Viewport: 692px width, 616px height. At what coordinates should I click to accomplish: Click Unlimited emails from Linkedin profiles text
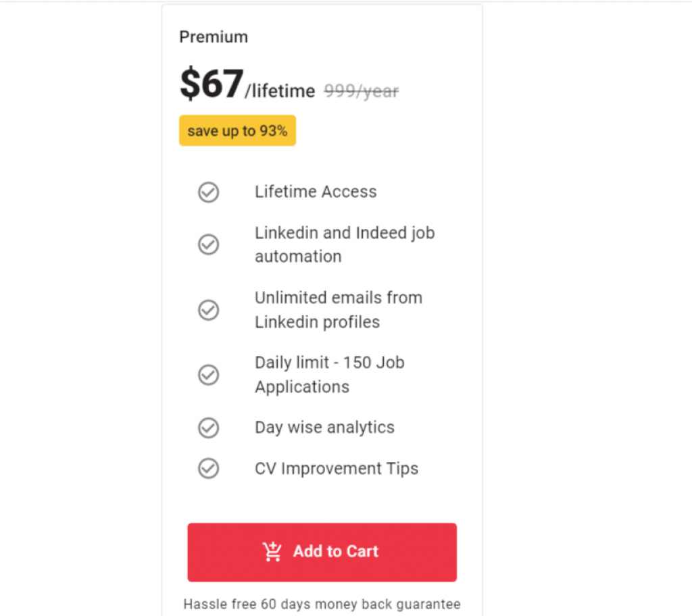click(x=339, y=310)
